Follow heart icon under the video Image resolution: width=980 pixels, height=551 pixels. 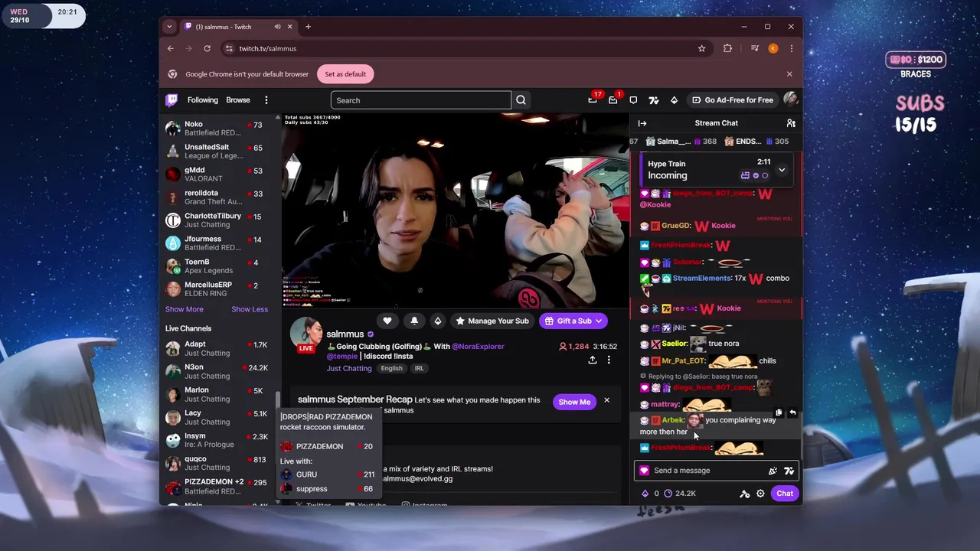(387, 321)
